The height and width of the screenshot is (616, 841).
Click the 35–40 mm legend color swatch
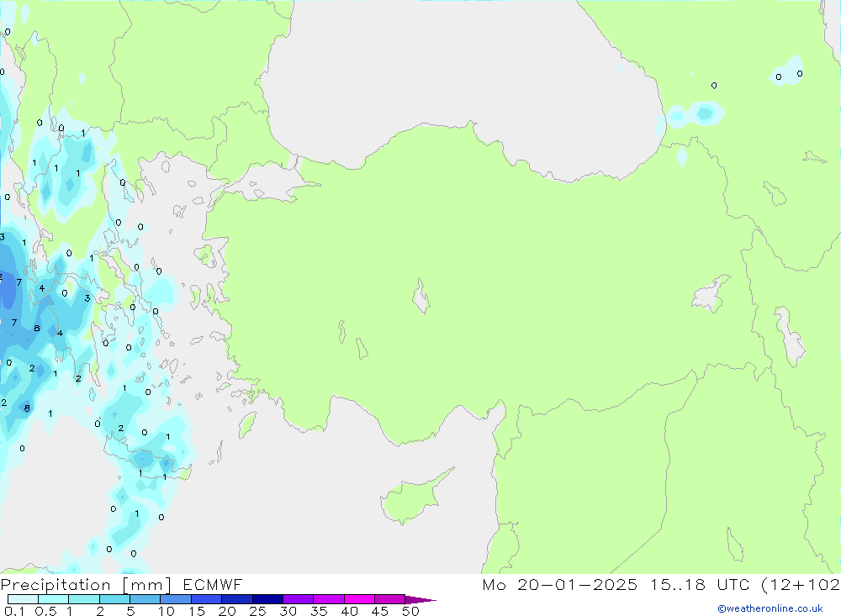(328, 599)
